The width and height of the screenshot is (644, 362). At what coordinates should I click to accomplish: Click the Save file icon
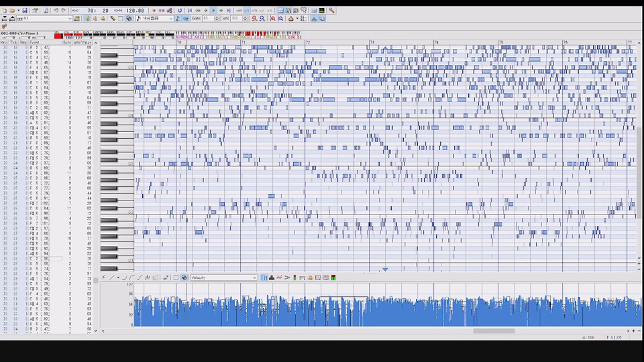pyautogui.click(x=25, y=11)
